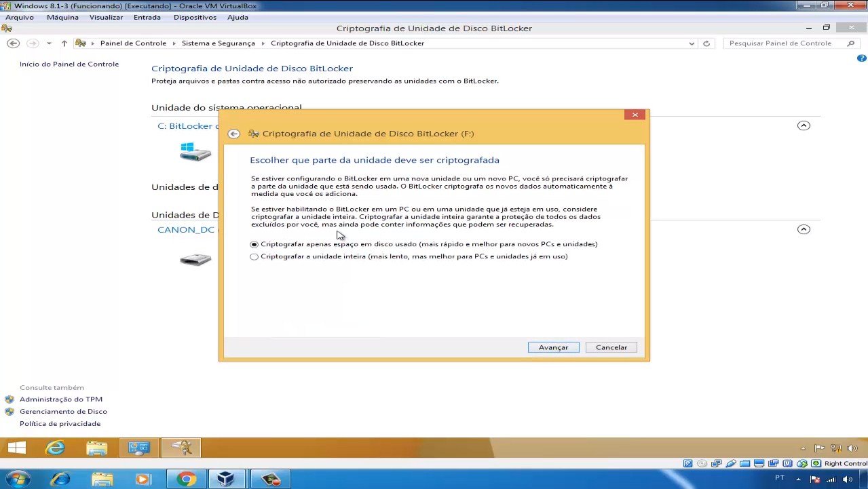
Task: Go up one level with the up arrow
Action: coord(64,43)
